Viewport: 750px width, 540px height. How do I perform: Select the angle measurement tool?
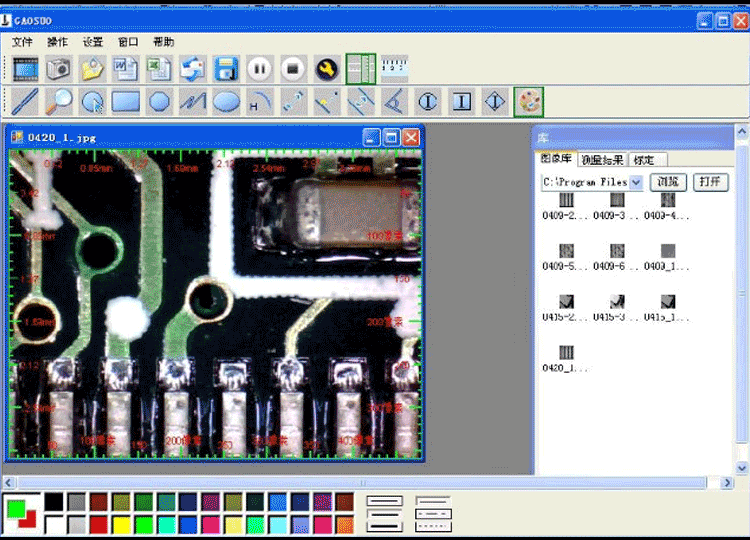pyautogui.click(x=395, y=101)
